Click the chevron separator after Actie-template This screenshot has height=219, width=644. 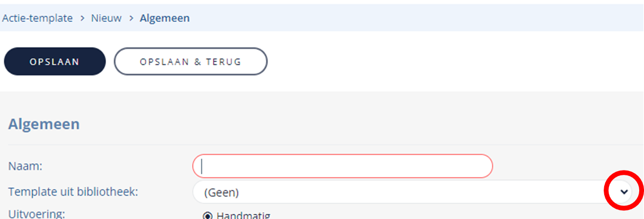point(82,18)
